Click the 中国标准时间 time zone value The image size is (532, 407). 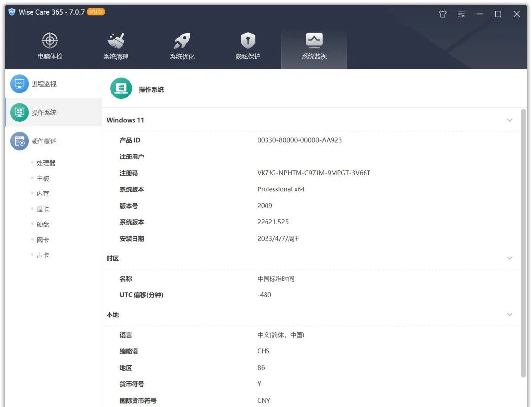275,279
